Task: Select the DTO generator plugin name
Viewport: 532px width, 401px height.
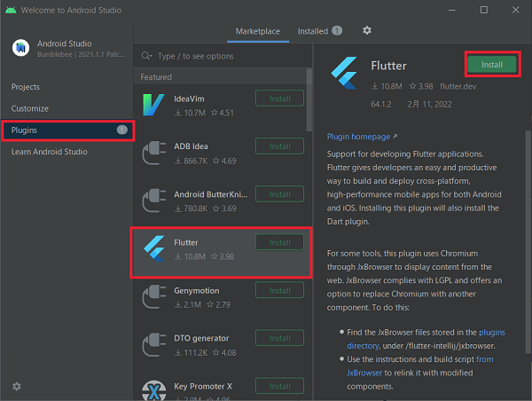Action: point(201,338)
